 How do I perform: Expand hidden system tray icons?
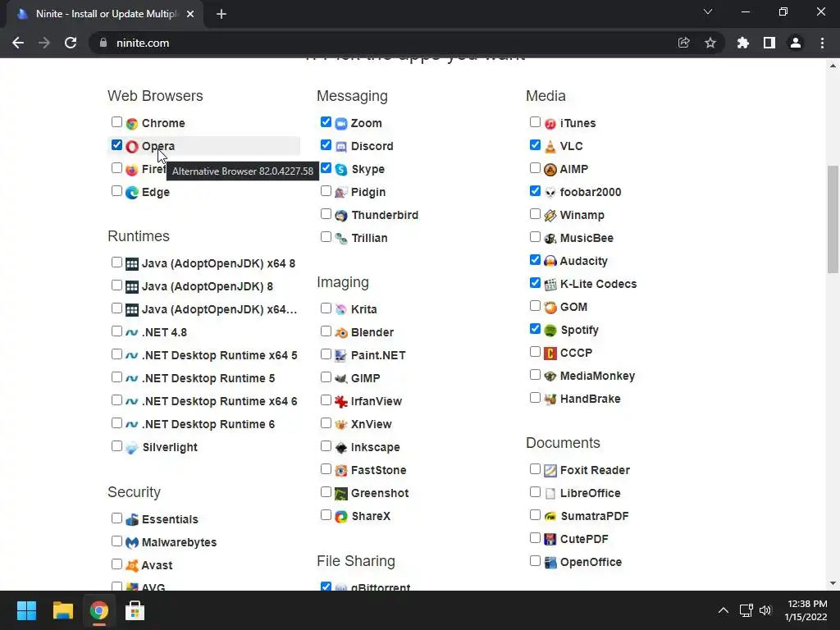pyautogui.click(x=724, y=610)
